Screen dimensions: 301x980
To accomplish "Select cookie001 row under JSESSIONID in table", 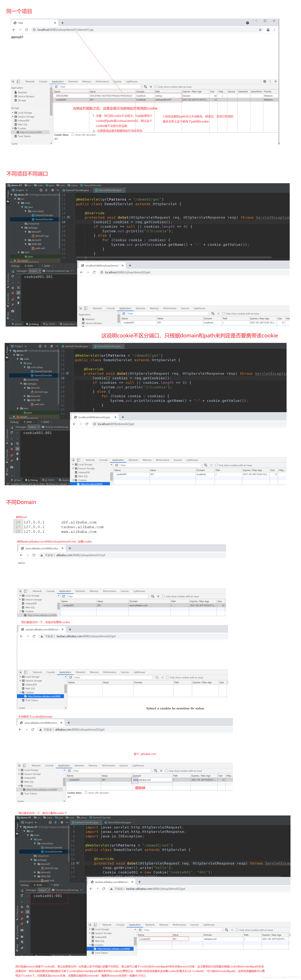I will [165, 100].
